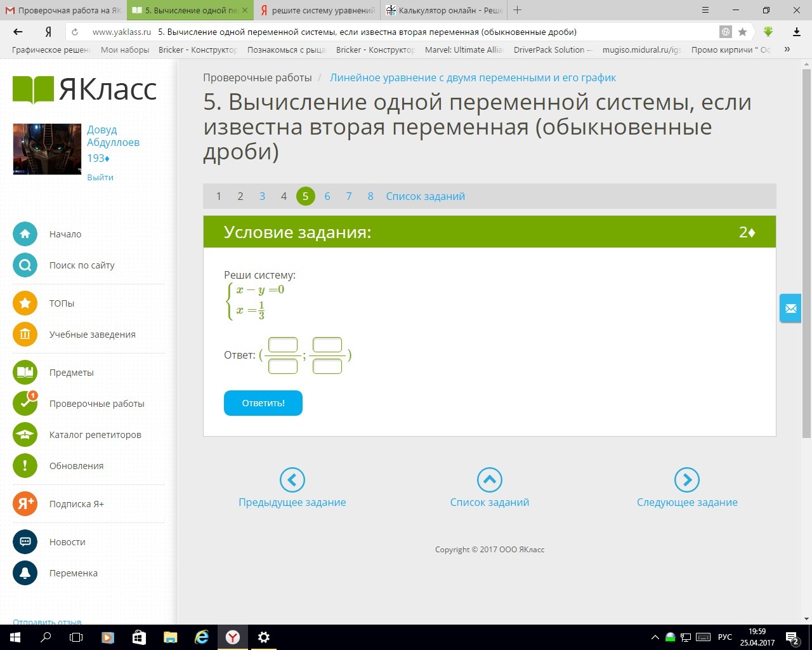The width and height of the screenshot is (812, 650).
Task: Click the Ответить! button
Action: tap(263, 403)
